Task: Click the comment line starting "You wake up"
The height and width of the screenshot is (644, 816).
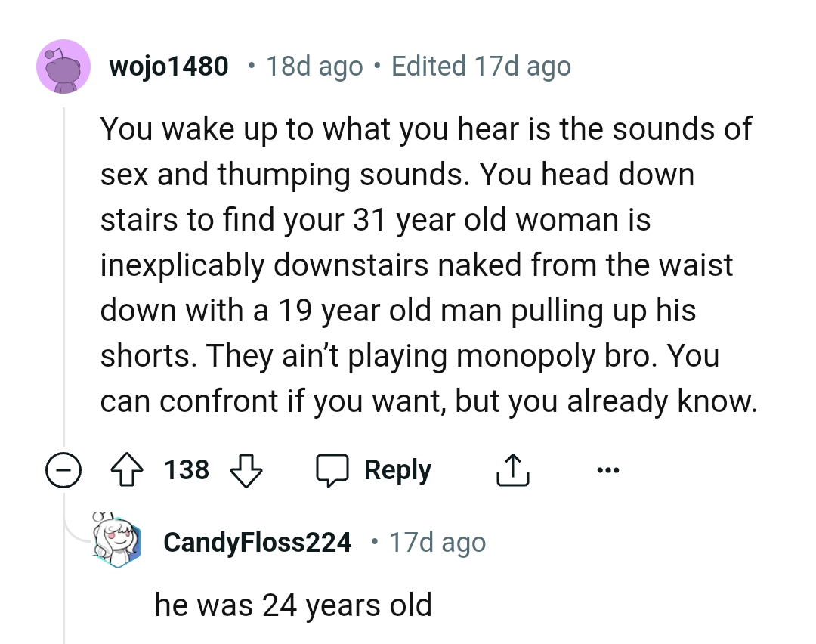Action: [425, 129]
